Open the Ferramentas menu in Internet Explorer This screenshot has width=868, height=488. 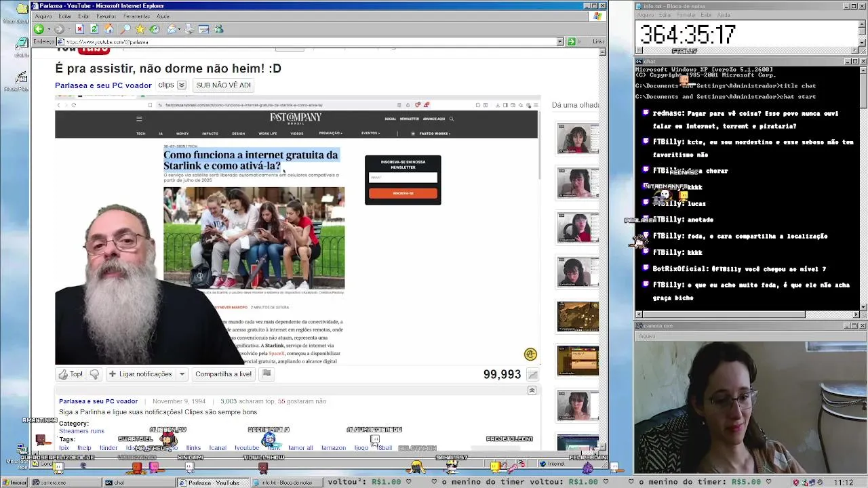pos(137,16)
